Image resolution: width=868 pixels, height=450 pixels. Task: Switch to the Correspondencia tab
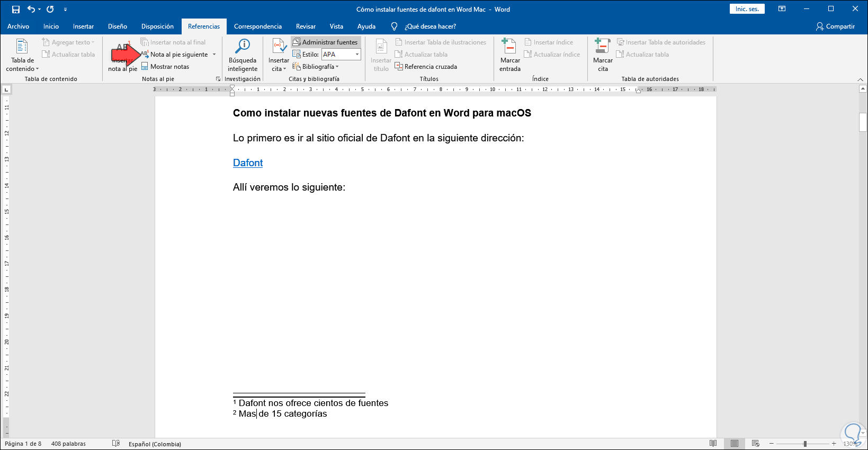(x=258, y=26)
